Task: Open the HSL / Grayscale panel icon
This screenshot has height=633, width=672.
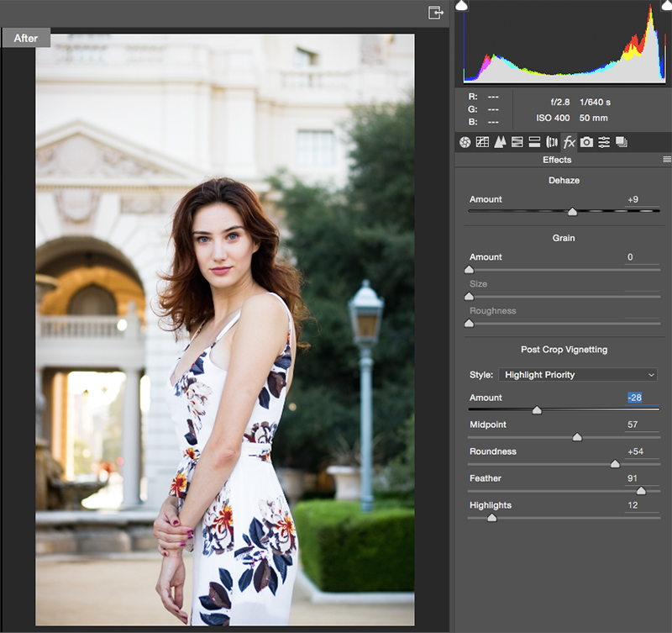Action: 517,142
